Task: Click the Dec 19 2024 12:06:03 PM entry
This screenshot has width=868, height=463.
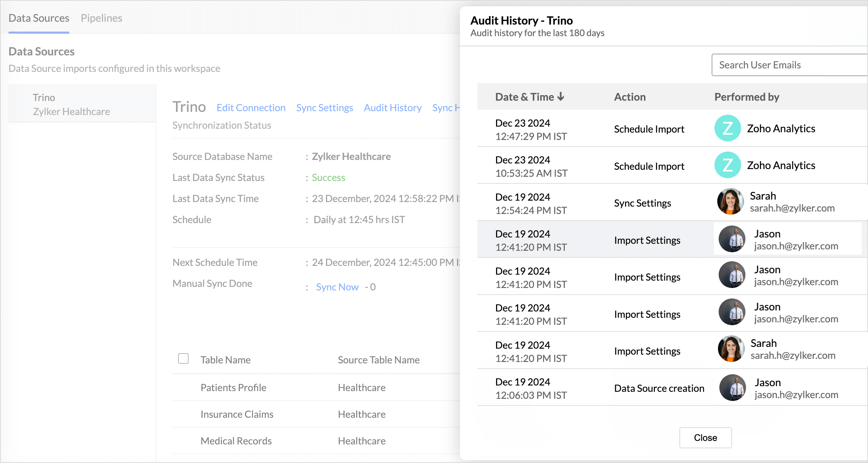Action: [531, 388]
